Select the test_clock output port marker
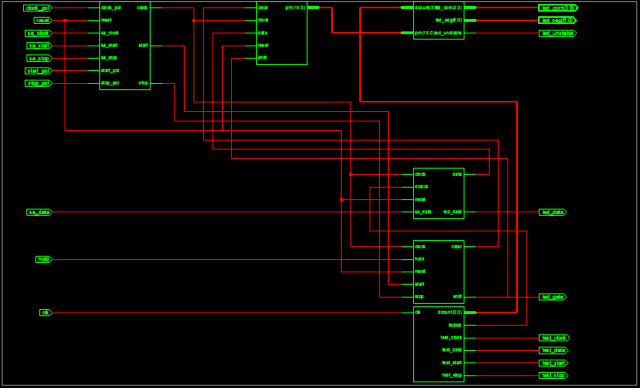The width and height of the screenshot is (640, 388). click(554, 338)
